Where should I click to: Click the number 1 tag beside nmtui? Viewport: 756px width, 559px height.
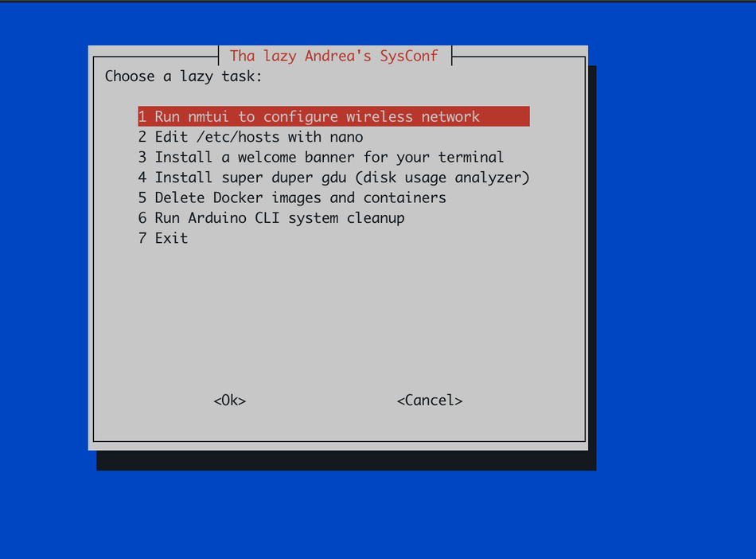142,117
